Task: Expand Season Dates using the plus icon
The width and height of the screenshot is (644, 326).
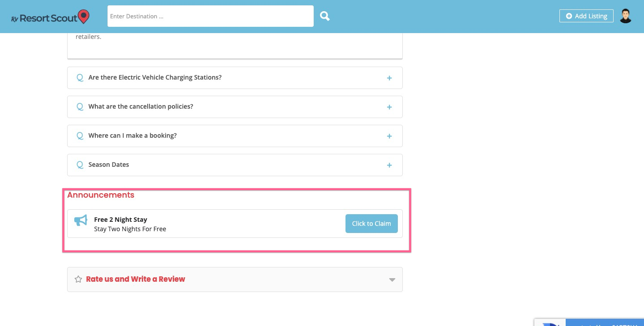Action: pyautogui.click(x=389, y=165)
